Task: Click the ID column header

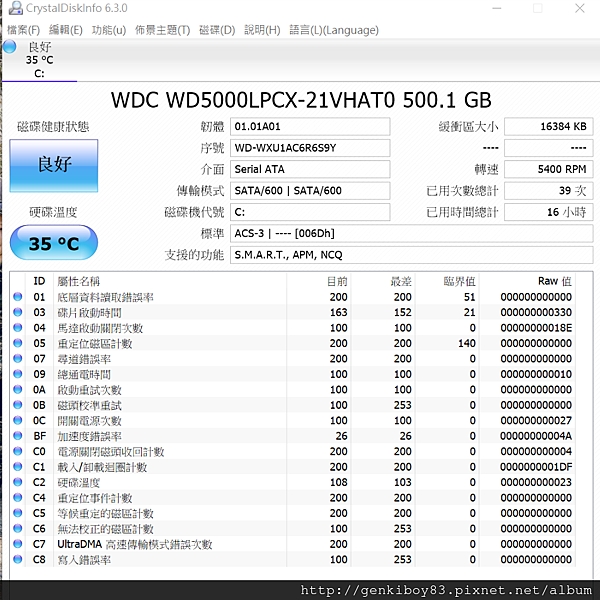Action: [x=39, y=281]
